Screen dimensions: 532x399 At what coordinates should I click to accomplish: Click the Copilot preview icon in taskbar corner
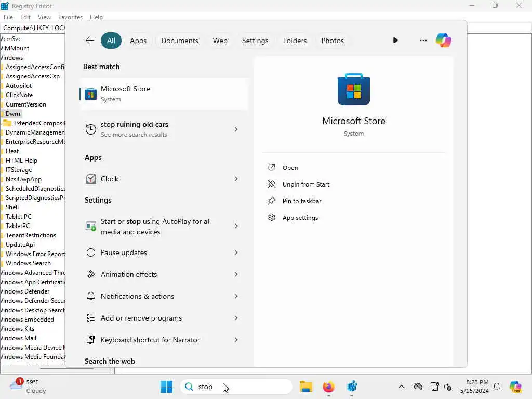coord(515,387)
